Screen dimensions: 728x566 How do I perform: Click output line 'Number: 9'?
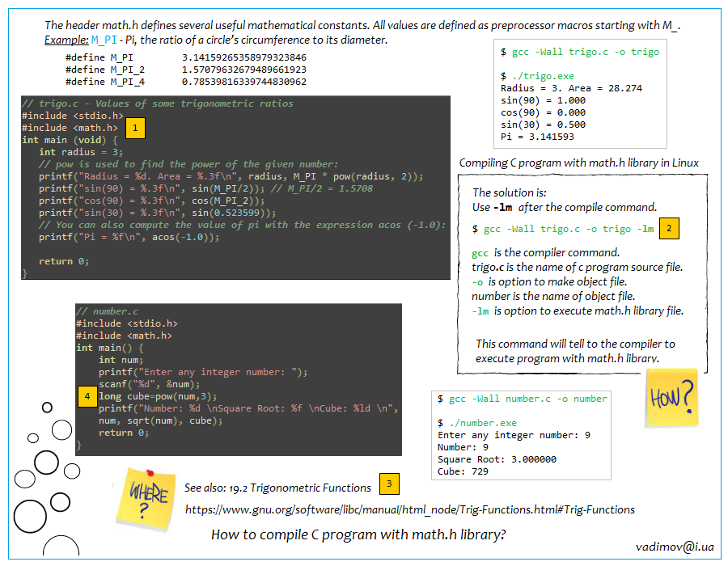coord(463,447)
